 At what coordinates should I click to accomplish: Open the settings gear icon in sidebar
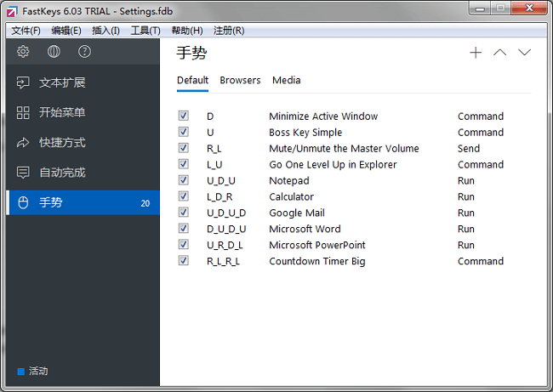23,52
